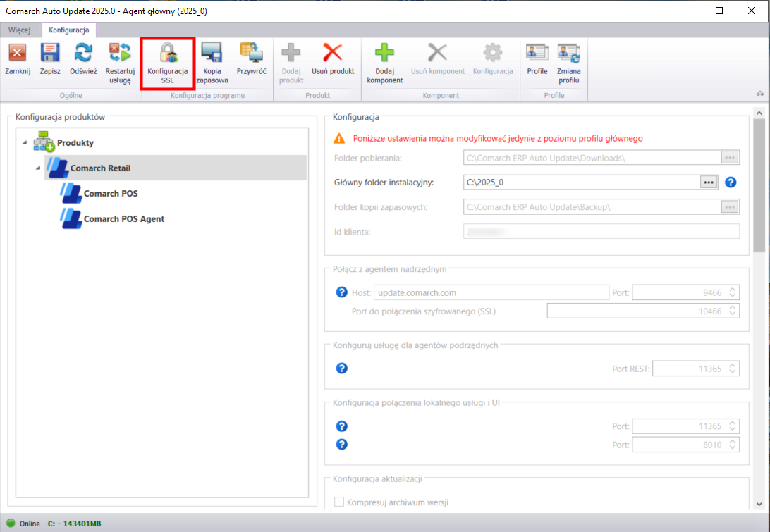Screen dimensions: 770x532
Task: Click the Id klienta field
Action: click(x=601, y=232)
